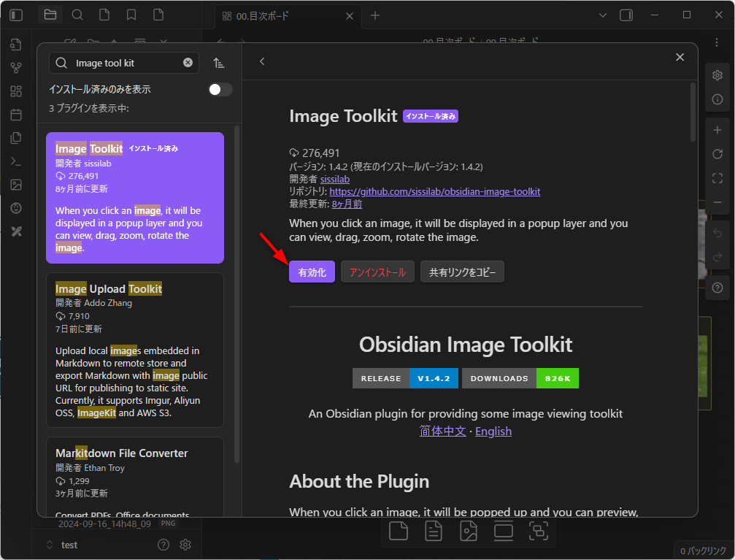Clear the plugin search field
Viewport: 735px width, 560px height.
pos(188,63)
